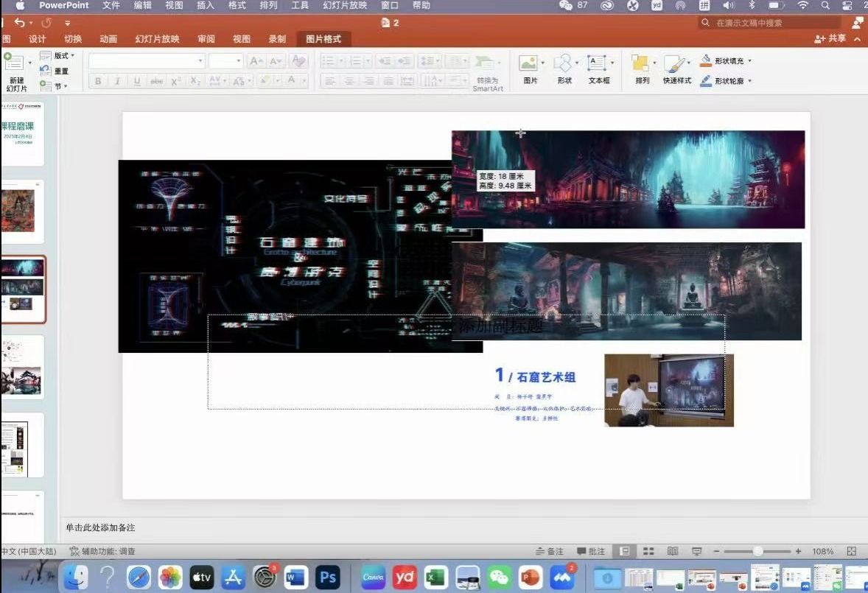The image size is (868, 593).
Task: Click Convert to SmartArt (转换为 SmartArt)
Action: pyautogui.click(x=487, y=72)
